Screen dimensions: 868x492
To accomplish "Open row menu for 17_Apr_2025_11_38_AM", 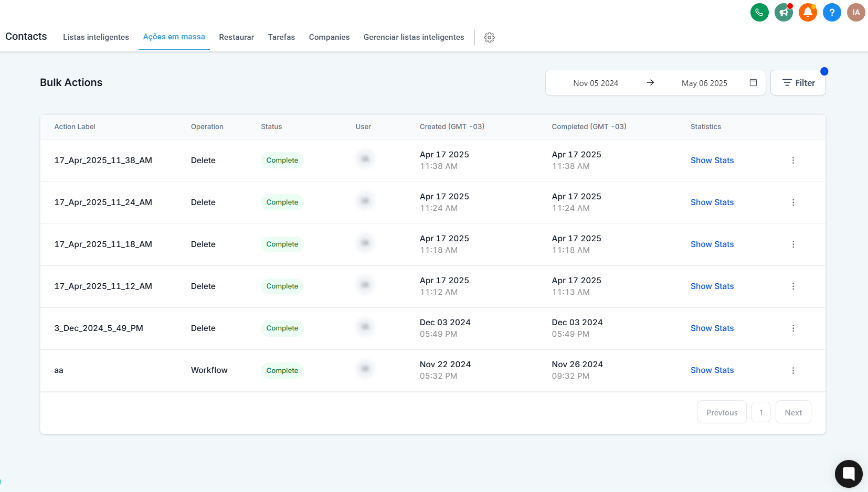I will pyautogui.click(x=793, y=161).
